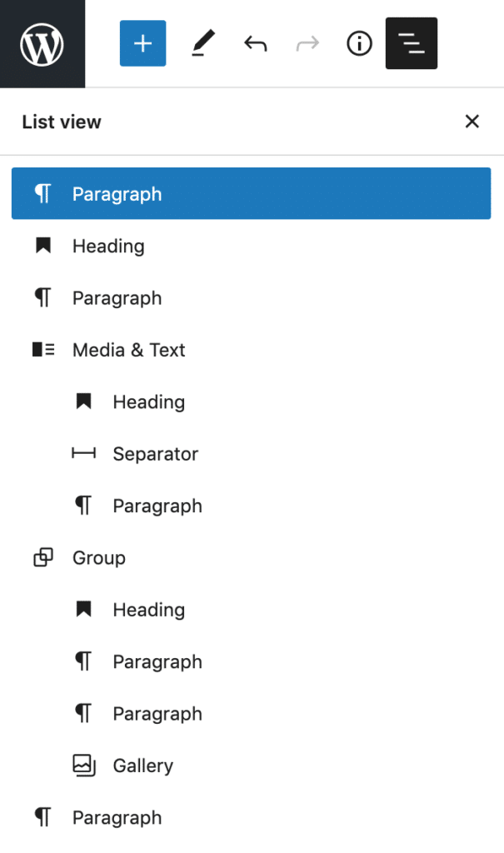
Task: Select the Separator block
Action: click(x=155, y=453)
